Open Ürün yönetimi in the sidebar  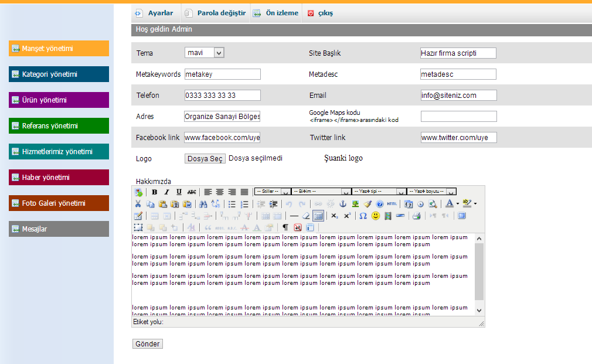pos(59,100)
